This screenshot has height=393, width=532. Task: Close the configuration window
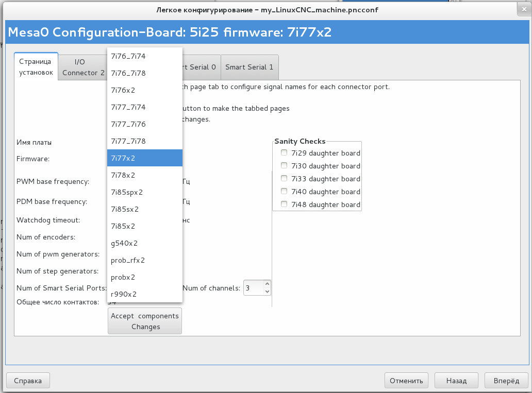[524, 10]
